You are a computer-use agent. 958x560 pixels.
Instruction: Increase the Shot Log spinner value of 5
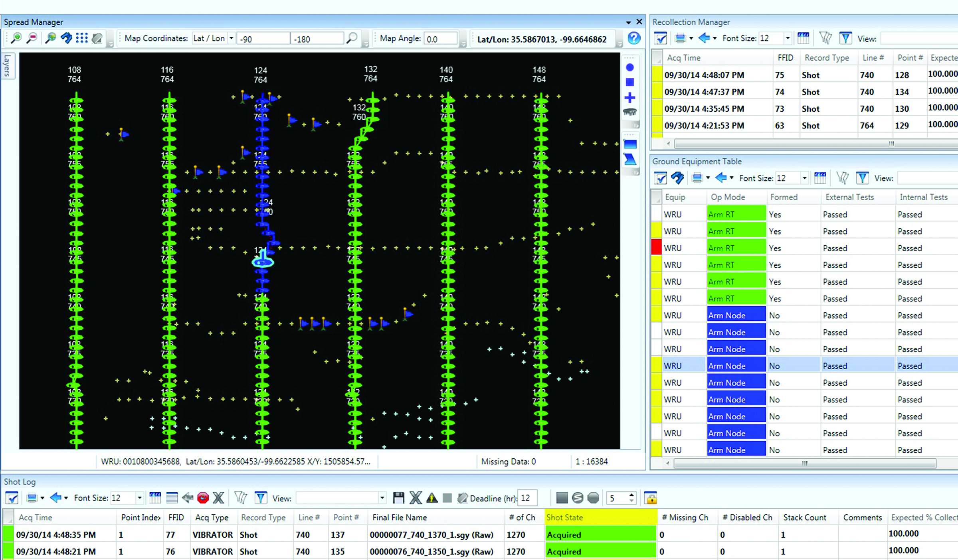coord(631,495)
